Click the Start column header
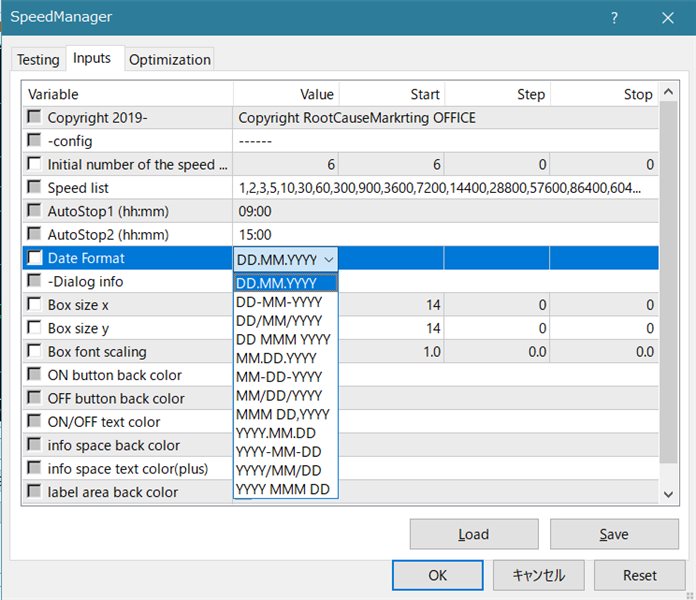The width and height of the screenshot is (696, 600). tap(392, 94)
